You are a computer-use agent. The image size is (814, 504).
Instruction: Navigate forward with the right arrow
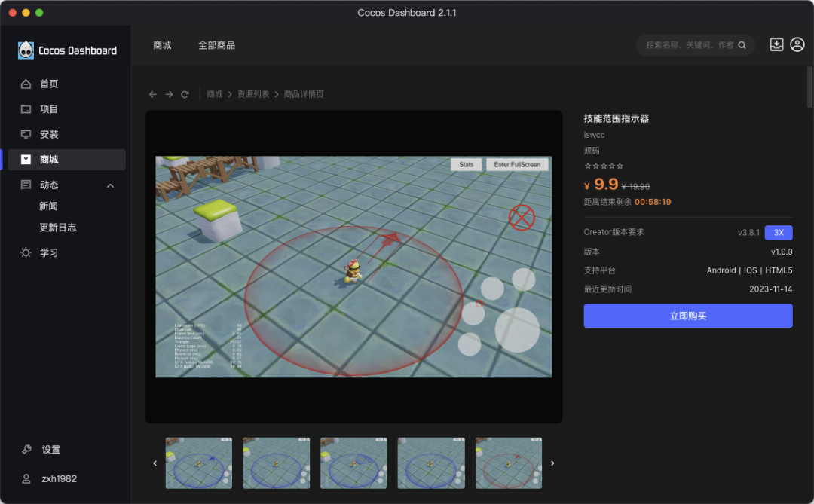point(169,94)
